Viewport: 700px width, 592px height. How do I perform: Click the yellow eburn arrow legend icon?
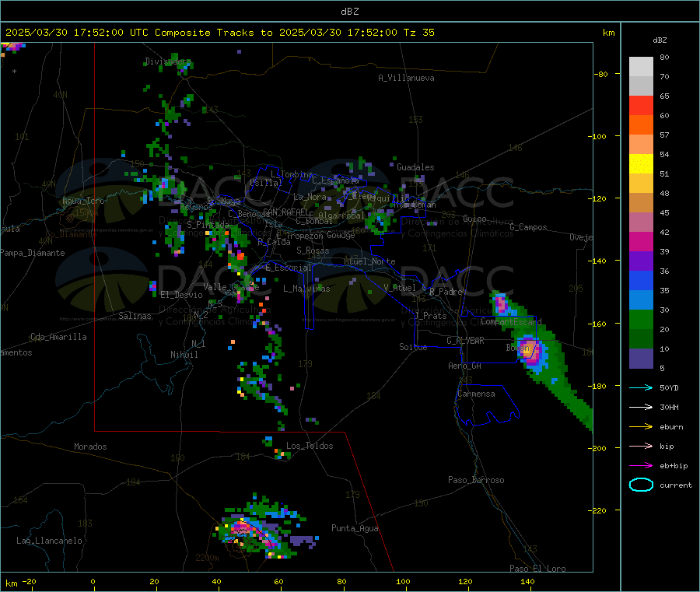pos(641,427)
